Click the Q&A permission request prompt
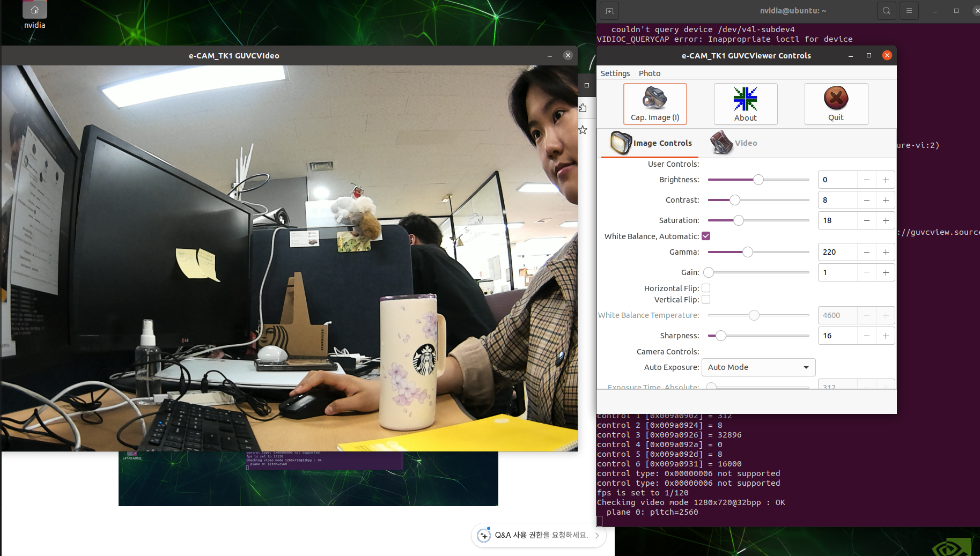 tap(539, 535)
